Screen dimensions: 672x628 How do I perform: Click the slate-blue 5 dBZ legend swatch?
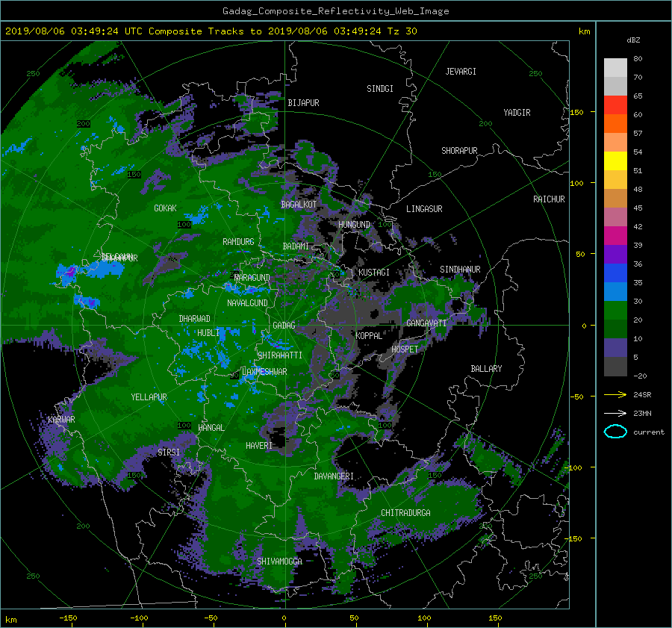(615, 348)
